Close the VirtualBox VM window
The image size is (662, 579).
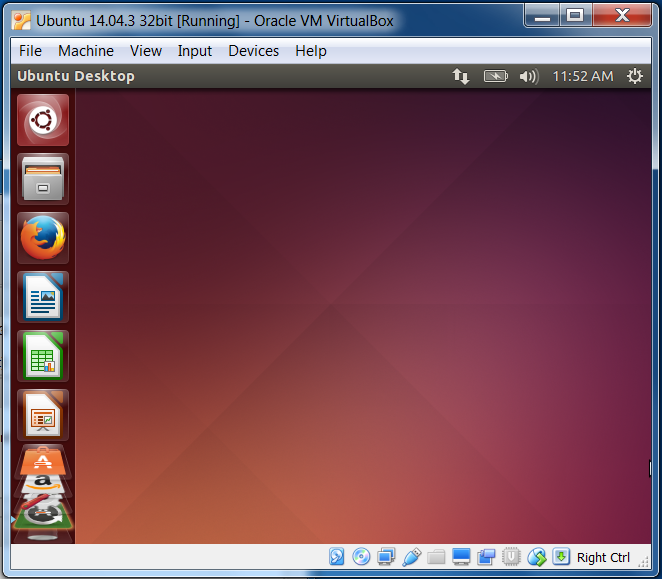point(622,16)
